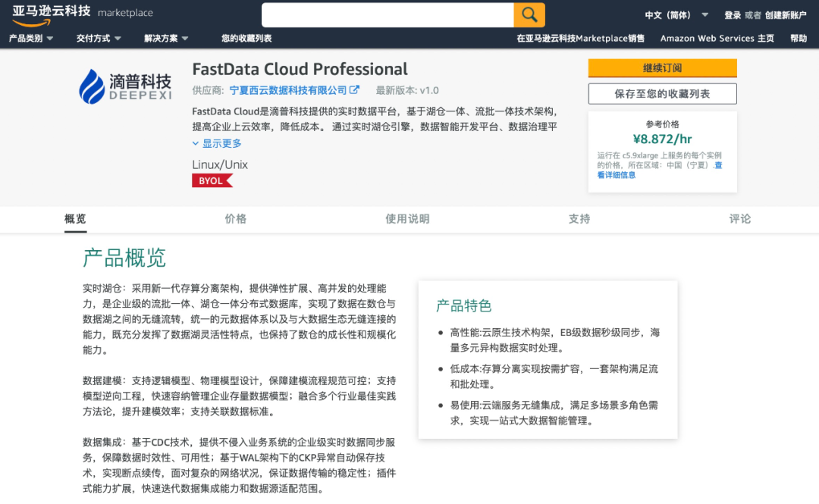This screenshot has height=504, width=819.
Task: Go to Amazon Web Services 主页
Action: pyautogui.click(x=717, y=38)
